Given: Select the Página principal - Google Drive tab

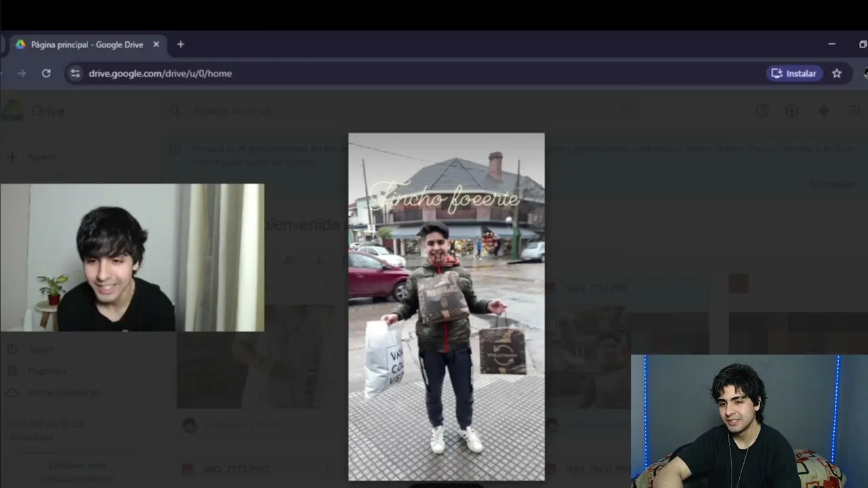Looking at the screenshot, I should 87,45.
